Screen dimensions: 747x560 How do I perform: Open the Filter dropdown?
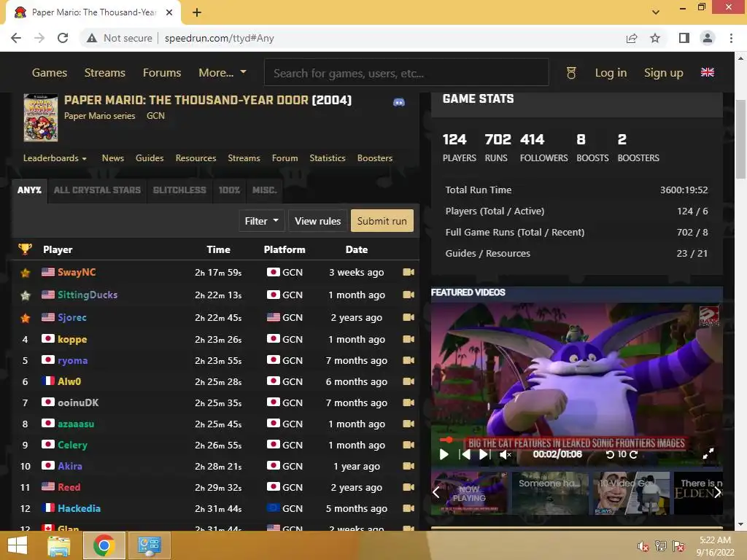pos(262,221)
